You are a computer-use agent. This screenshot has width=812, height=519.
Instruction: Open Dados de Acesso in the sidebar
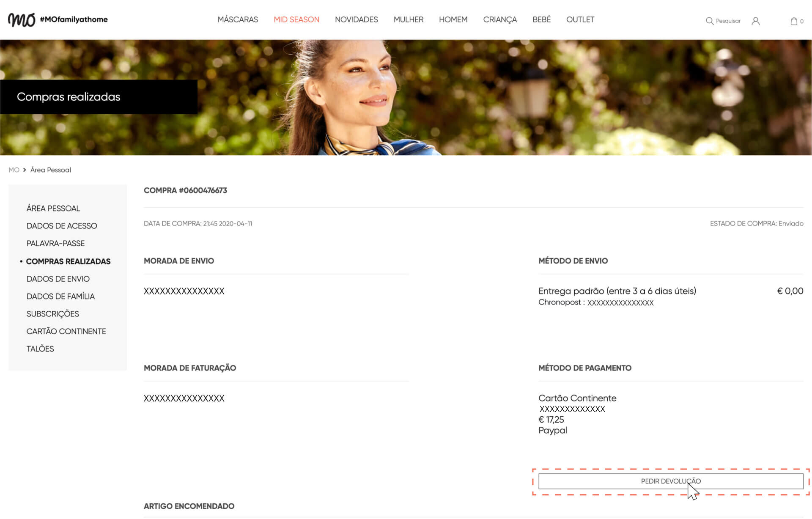pos(62,226)
